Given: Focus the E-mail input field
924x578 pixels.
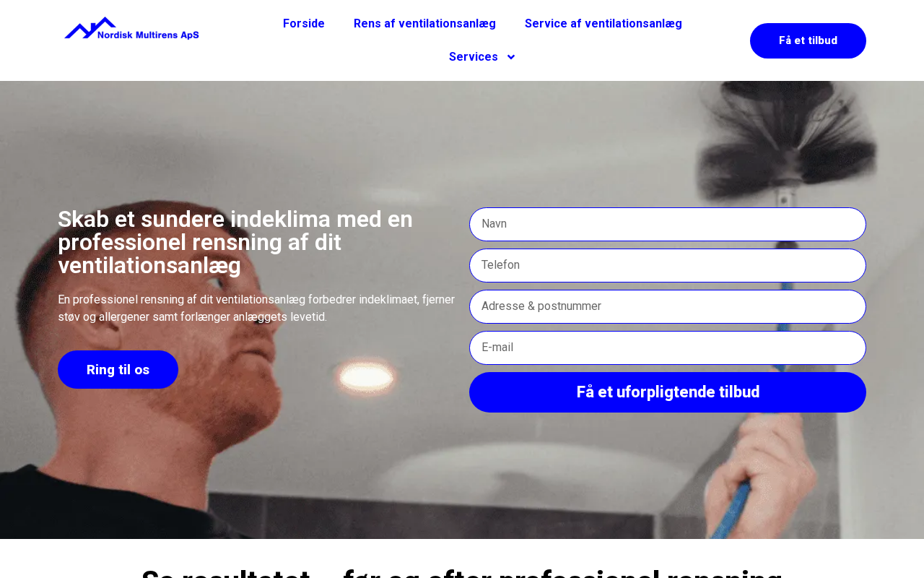Looking at the screenshot, I should pos(668,348).
